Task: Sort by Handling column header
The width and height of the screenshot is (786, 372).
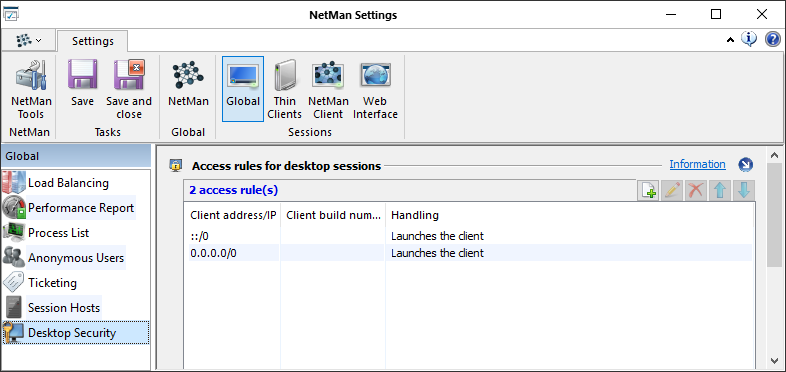Action: pos(569,215)
